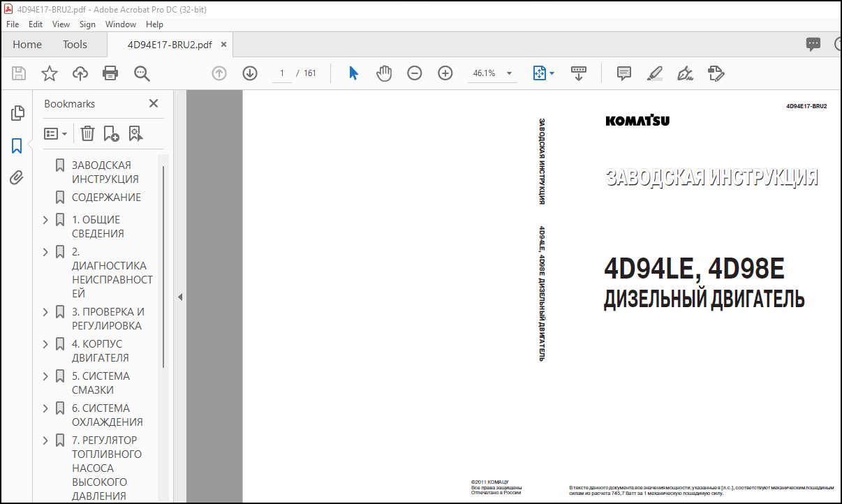Open the Sign document pen tool

(x=685, y=73)
